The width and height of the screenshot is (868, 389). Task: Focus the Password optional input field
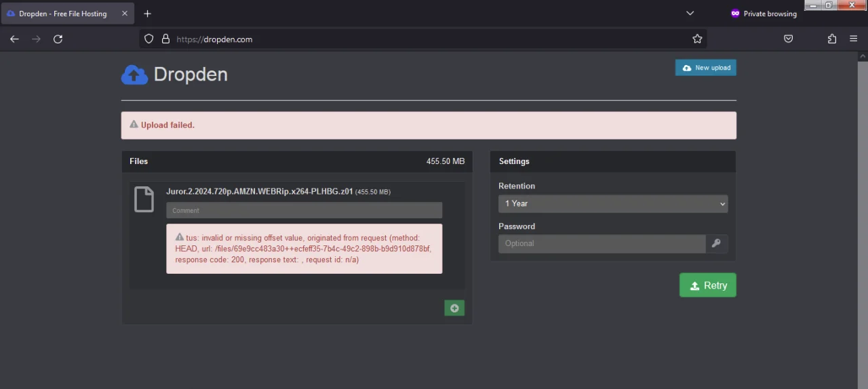(x=602, y=243)
